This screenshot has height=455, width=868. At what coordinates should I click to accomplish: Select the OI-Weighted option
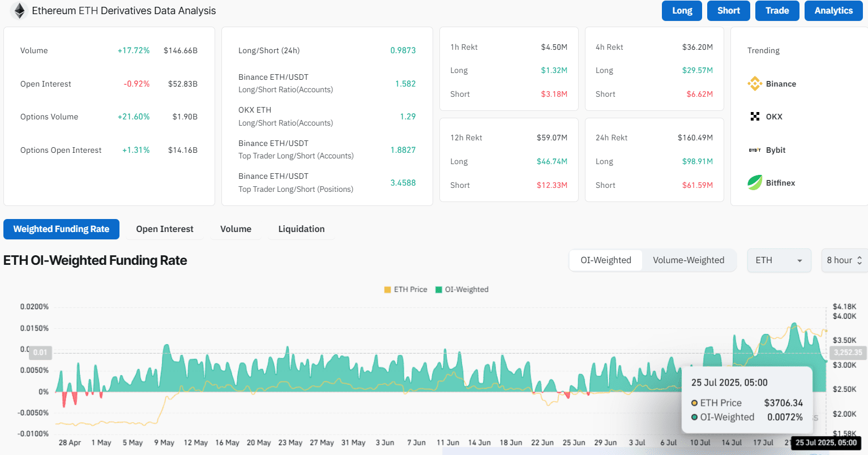click(x=606, y=260)
